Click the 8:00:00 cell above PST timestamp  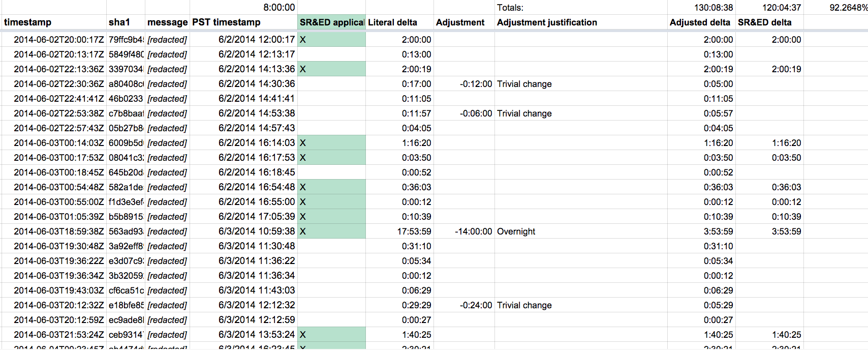pyautogui.click(x=243, y=8)
